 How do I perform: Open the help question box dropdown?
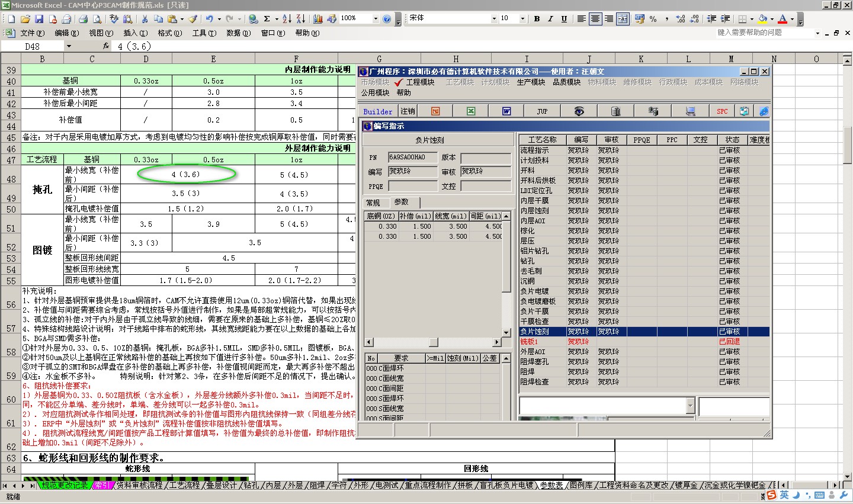click(817, 33)
